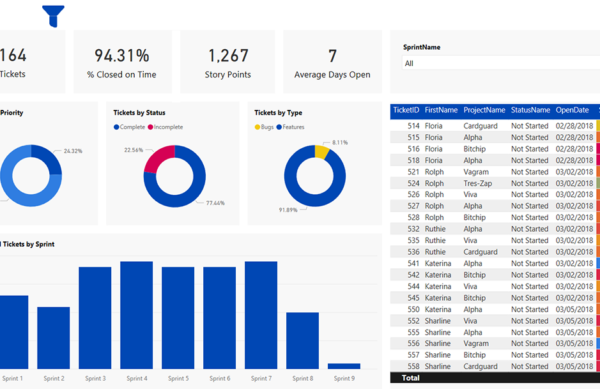This screenshot has width=600, height=389.
Task: Select the Sprint 3 bar
Action: [95, 318]
